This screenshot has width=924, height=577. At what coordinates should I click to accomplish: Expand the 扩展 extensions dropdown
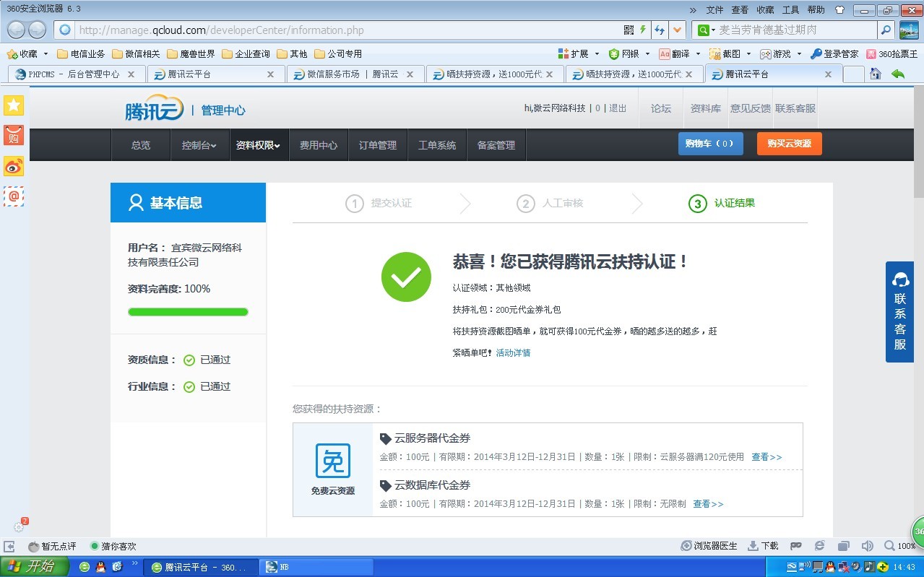coord(597,54)
